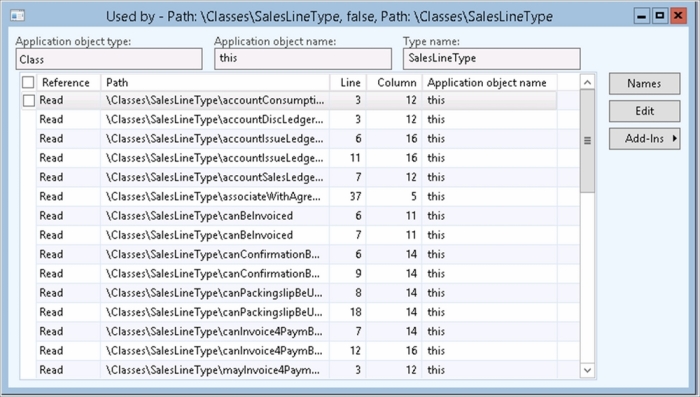The width and height of the screenshot is (700, 397).
Task: Maximize the Used by window
Action: click(659, 17)
